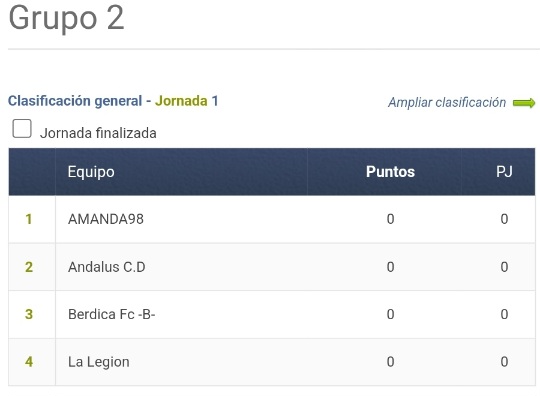Image resolution: width=540 pixels, height=396 pixels.
Task: Click position number 3 in standings
Action: (x=29, y=314)
